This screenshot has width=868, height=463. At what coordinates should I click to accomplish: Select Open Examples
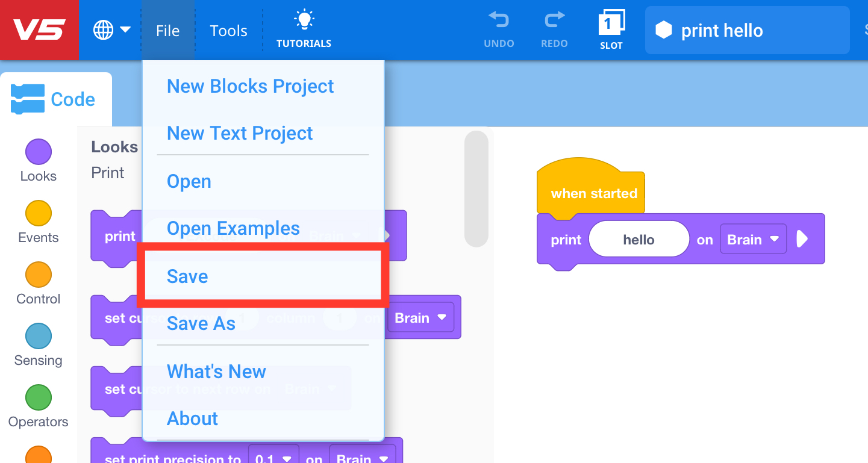[233, 228]
